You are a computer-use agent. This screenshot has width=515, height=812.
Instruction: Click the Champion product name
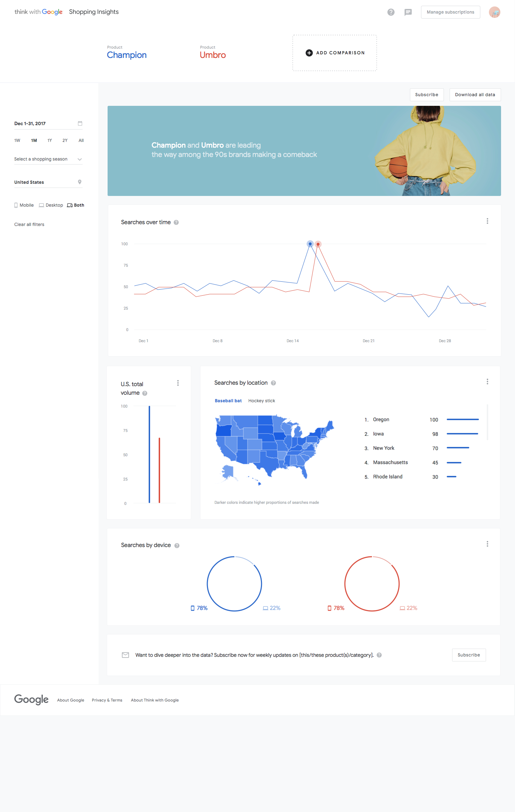pos(127,55)
